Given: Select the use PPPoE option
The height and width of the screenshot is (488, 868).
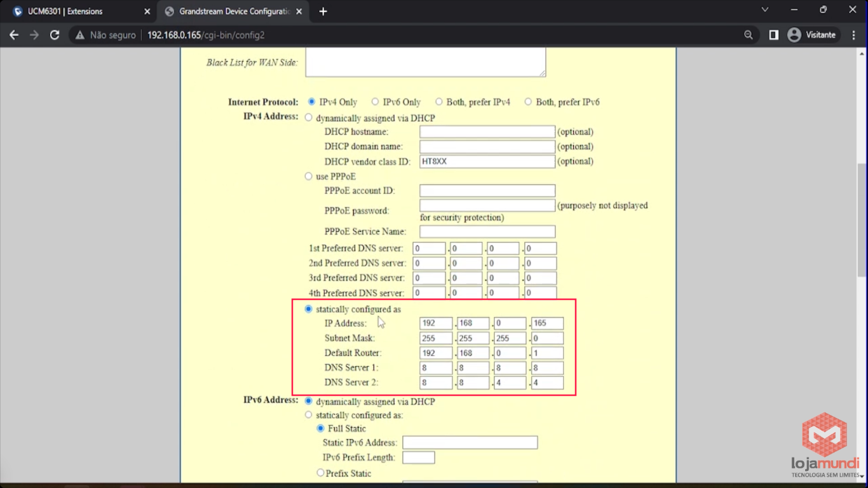Looking at the screenshot, I should (x=309, y=176).
